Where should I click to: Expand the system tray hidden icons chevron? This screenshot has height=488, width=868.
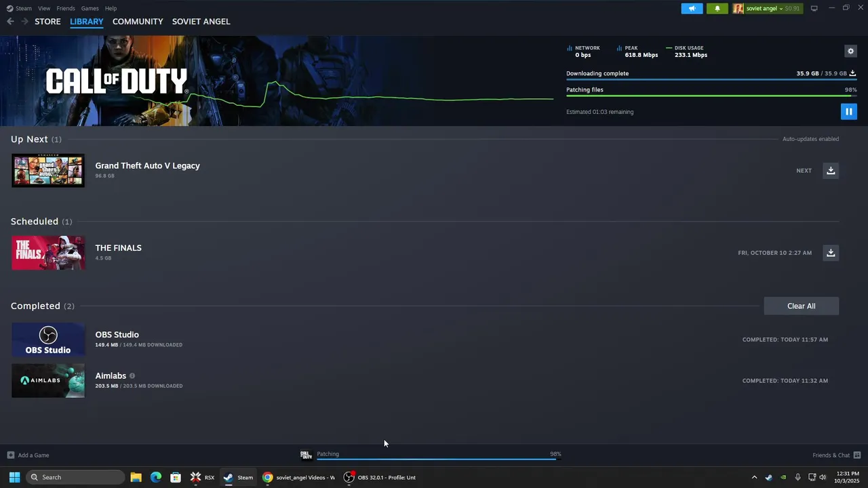pos(754,477)
